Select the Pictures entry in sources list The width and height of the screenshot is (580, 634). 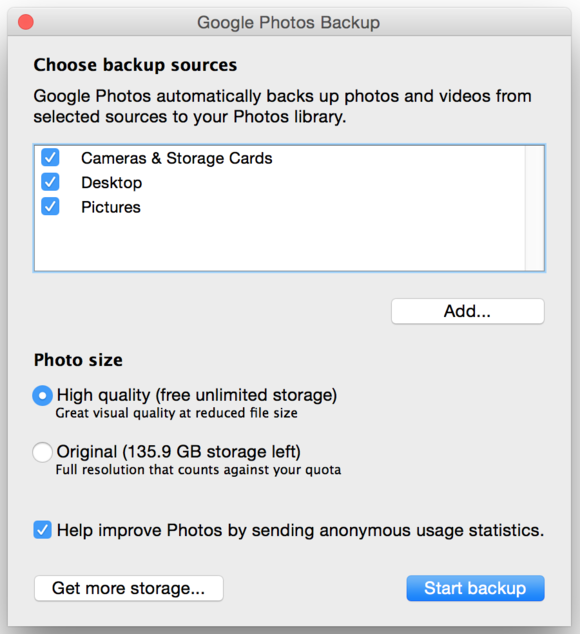111,207
